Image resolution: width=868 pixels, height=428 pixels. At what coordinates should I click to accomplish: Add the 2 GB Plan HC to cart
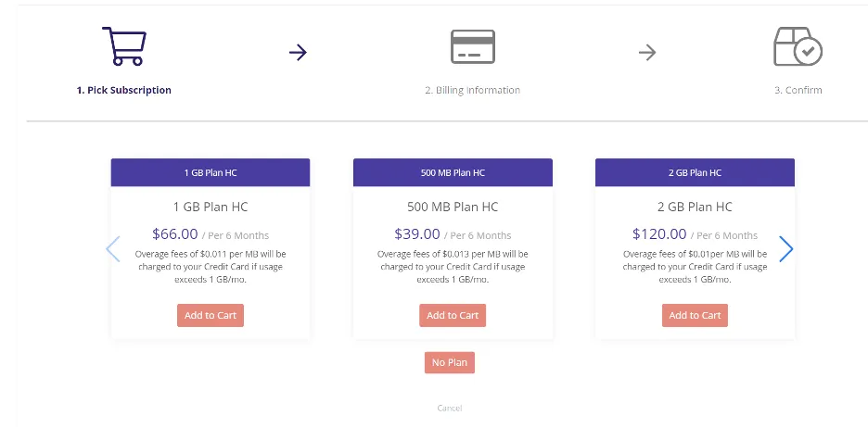click(x=695, y=315)
